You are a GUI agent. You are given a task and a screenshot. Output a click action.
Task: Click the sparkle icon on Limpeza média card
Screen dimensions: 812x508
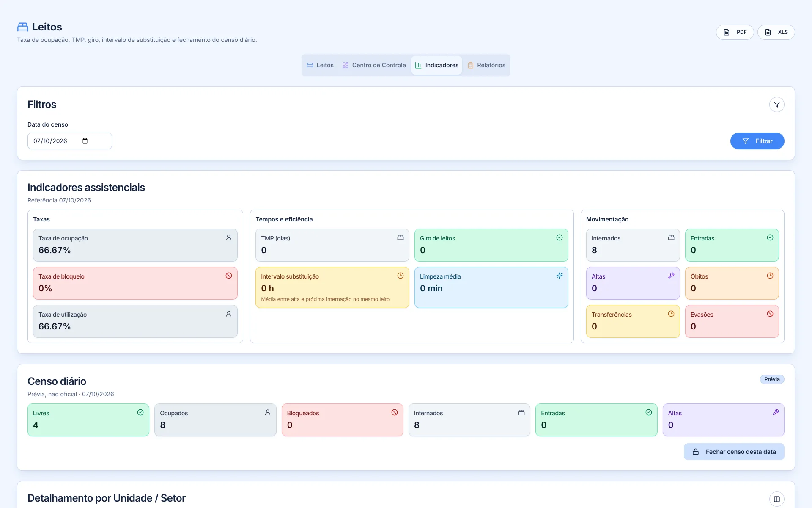click(560, 276)
